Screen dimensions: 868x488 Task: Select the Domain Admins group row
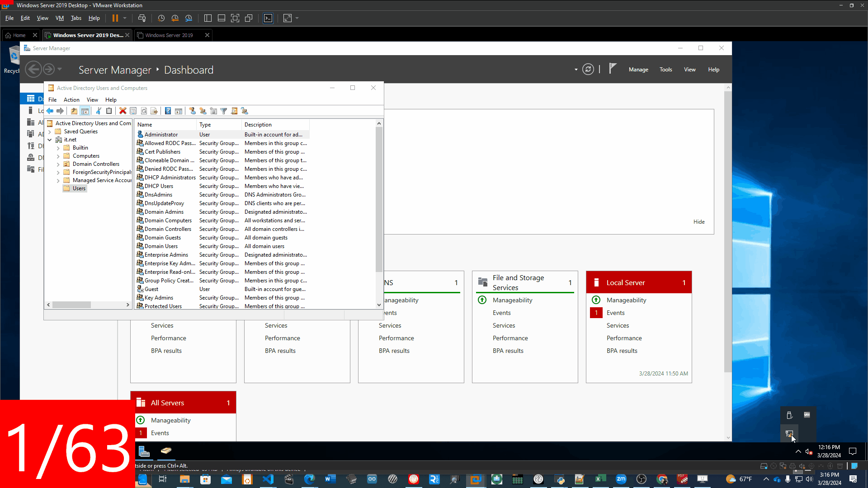[x=164, y=212]
